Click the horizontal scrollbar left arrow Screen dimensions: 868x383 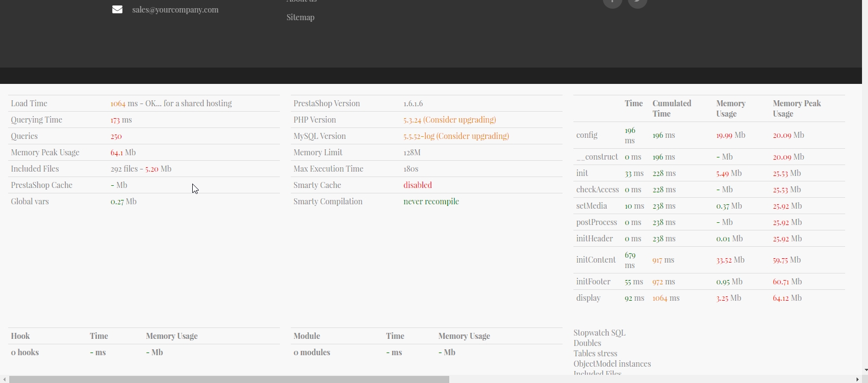(x=4, y=379)
